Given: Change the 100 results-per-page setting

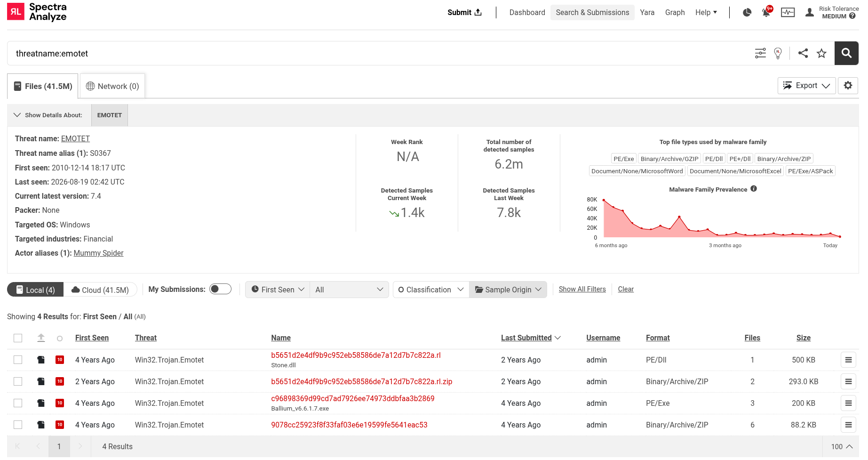Looking at the screenshot, I should (842, 446).
